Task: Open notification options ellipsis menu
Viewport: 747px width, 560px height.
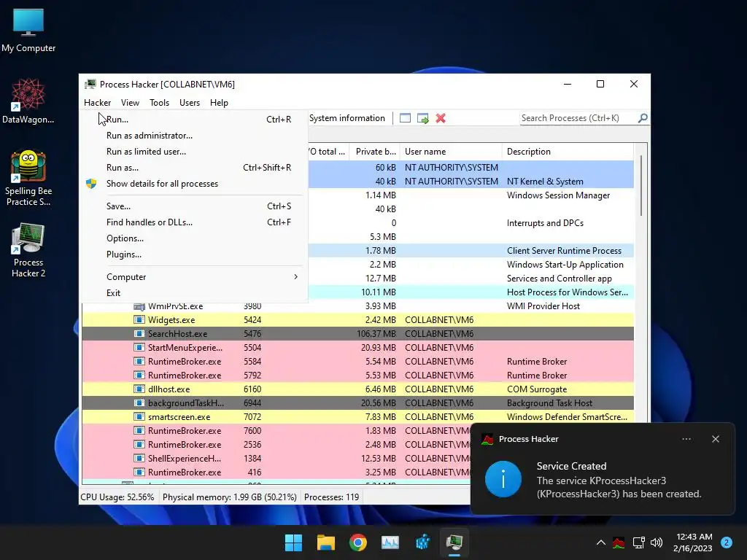Action: (x=686, y=439)
